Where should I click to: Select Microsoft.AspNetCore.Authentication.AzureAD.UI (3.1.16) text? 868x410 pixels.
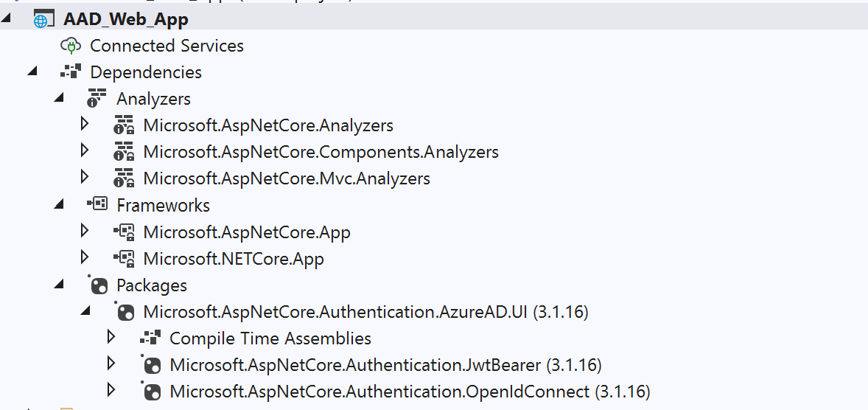point(366,312)
